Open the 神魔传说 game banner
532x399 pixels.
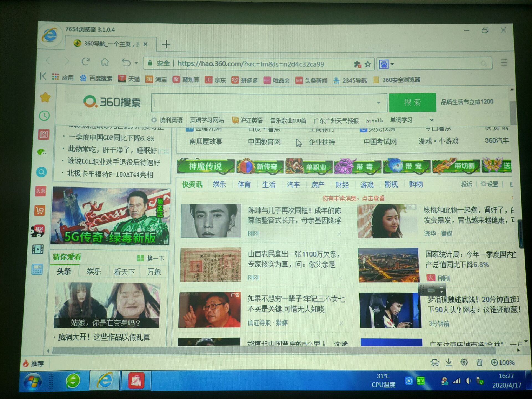[x=205, y=166]
